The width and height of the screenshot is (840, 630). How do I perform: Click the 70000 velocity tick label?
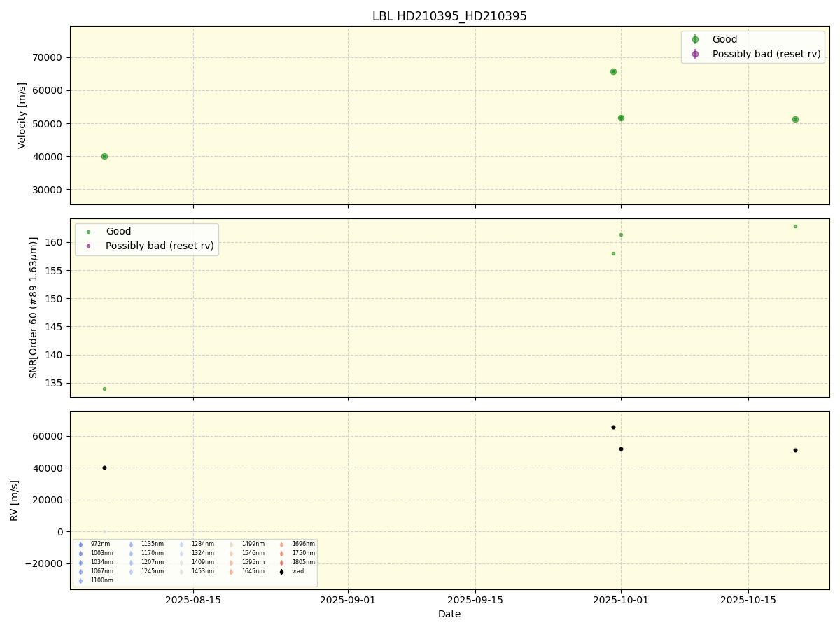[49, 57]
